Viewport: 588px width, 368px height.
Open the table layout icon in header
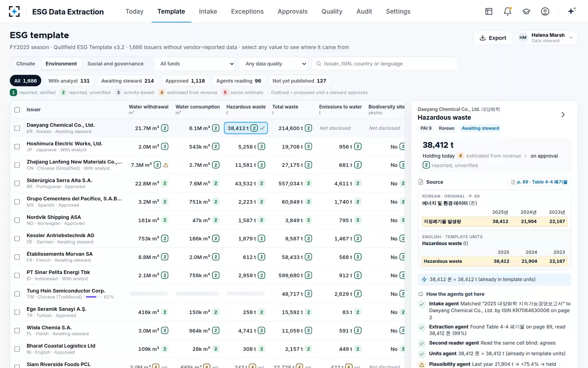(489, 11)
